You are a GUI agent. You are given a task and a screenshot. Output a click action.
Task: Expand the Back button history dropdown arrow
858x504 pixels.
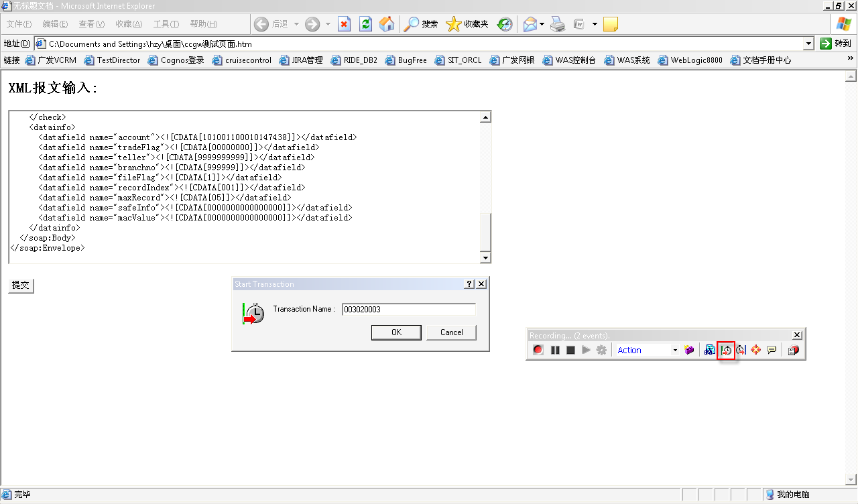point(296,24)
